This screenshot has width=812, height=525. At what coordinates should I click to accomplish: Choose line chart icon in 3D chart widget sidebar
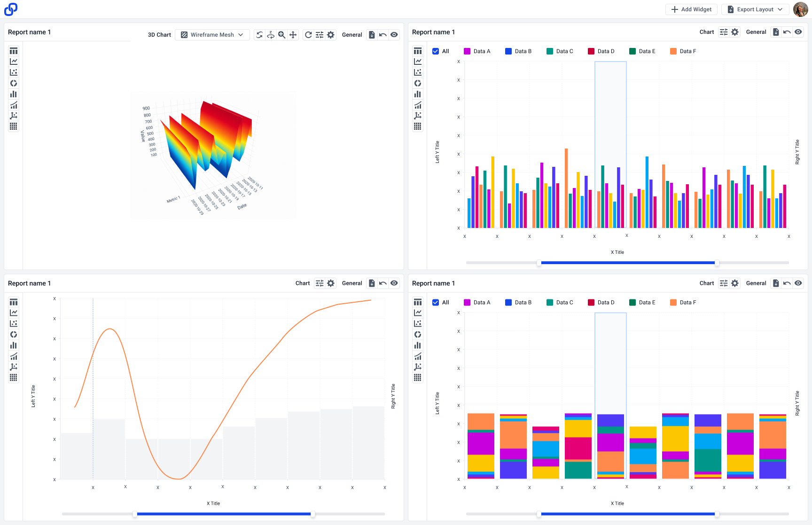coord(14,62)
